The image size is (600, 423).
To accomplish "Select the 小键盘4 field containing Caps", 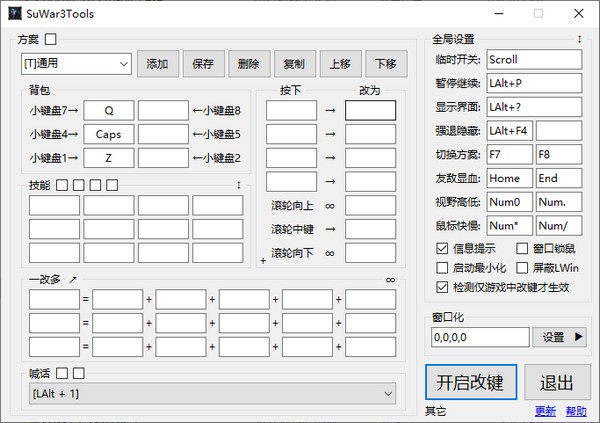I will pyautogui.click(x=109, y=134).
